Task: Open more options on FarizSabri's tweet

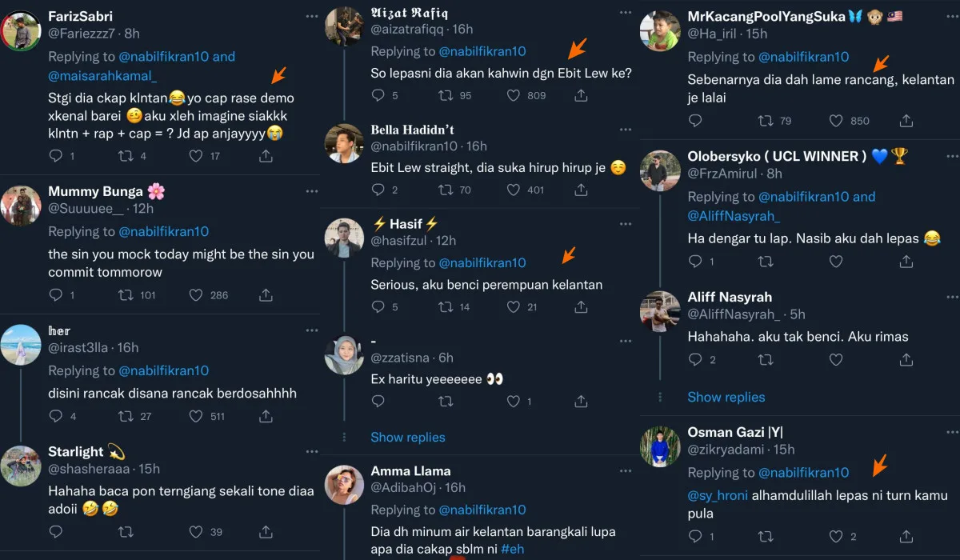Action: (x=312, y=16)
